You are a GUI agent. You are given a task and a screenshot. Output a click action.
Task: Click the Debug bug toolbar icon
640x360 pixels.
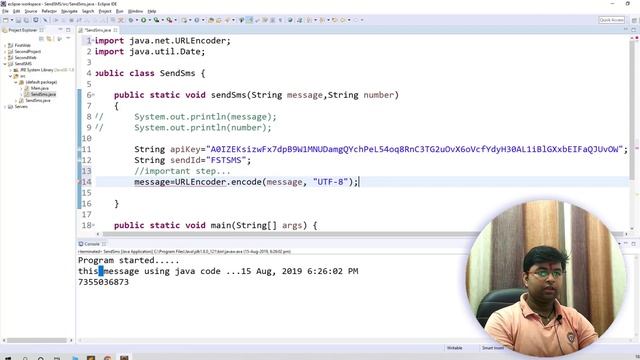pos(131,20)
